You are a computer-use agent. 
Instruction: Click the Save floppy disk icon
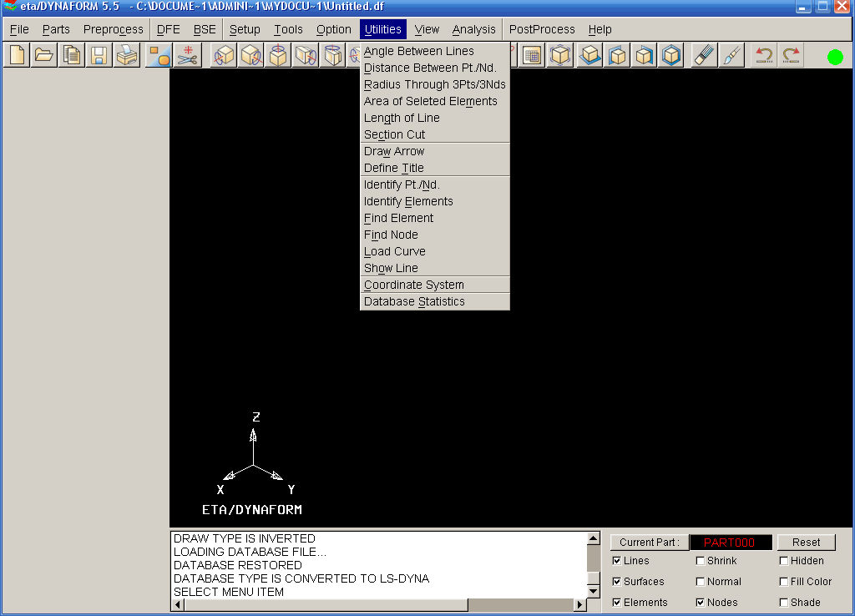point(99,55)
